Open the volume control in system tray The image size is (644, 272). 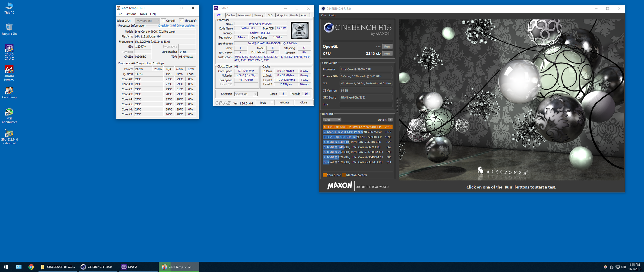[623, 267]
